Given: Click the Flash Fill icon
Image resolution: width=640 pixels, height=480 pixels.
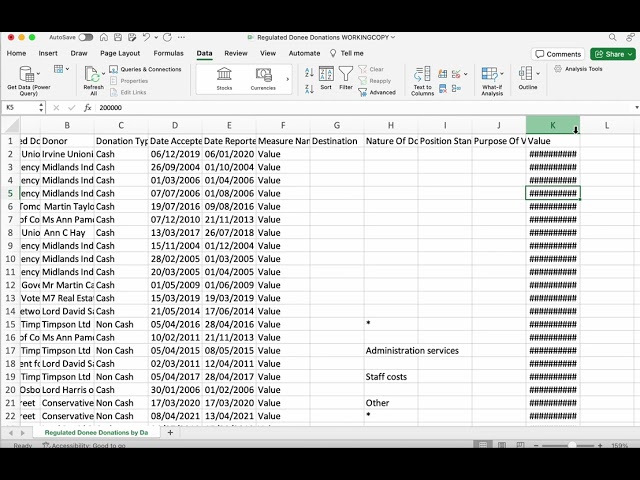Looking at the screenshot, I should pyautogui.click(x=442, y=74).
